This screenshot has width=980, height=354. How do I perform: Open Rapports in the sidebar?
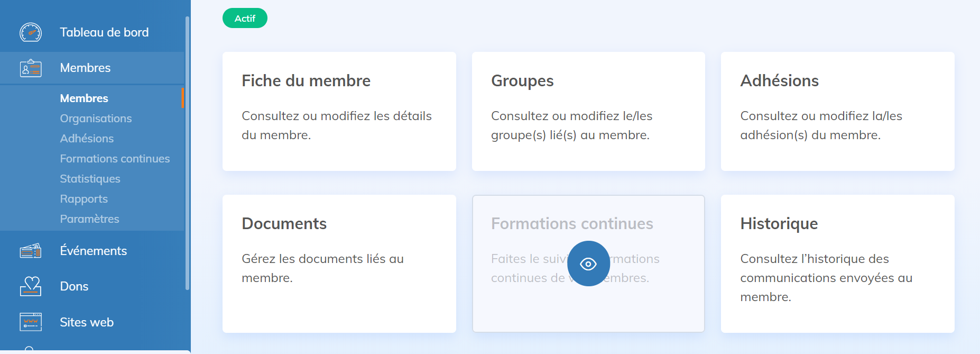pos(84,199)
